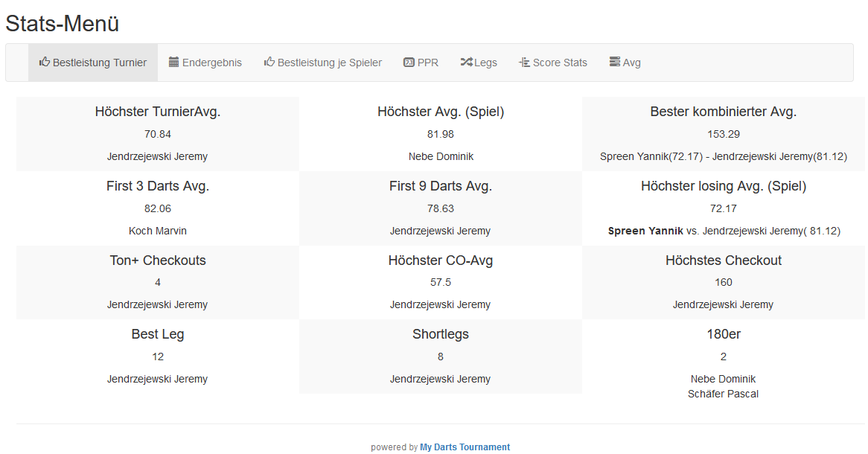Click the Höchstes Checkout card title
This screenshot has height=454, width=868.
(724, 260)
